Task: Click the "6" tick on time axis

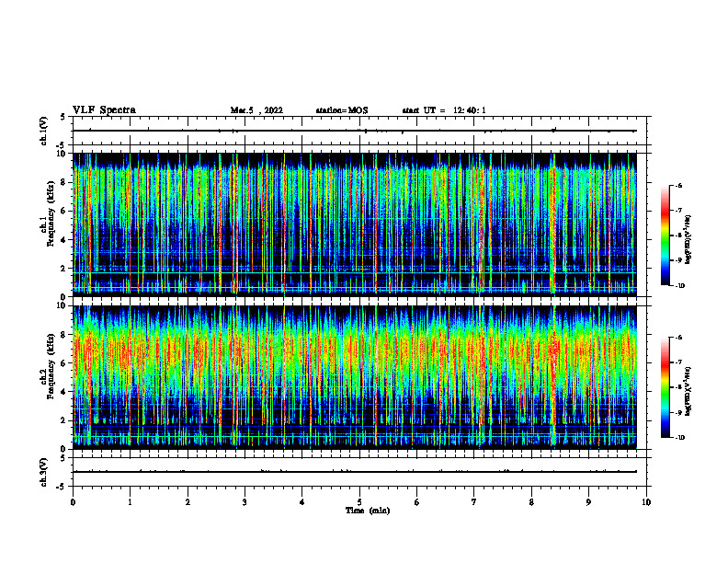Action: coord(416,502)
